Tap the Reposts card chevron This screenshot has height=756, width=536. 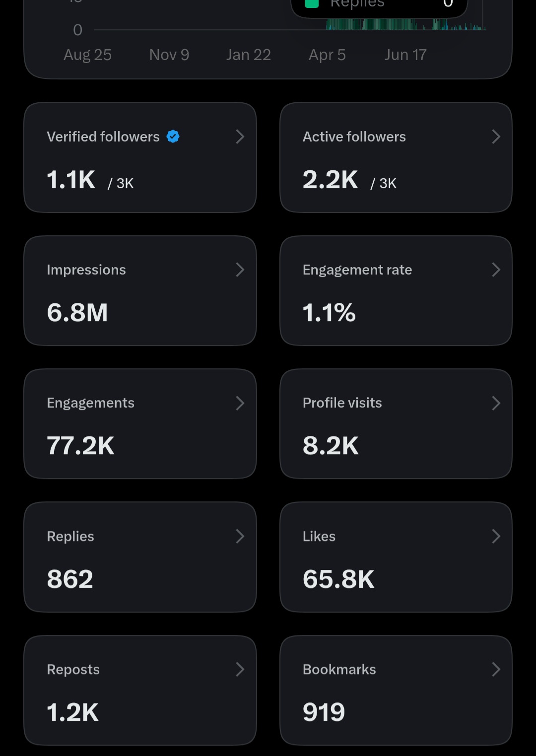point(240,669)
